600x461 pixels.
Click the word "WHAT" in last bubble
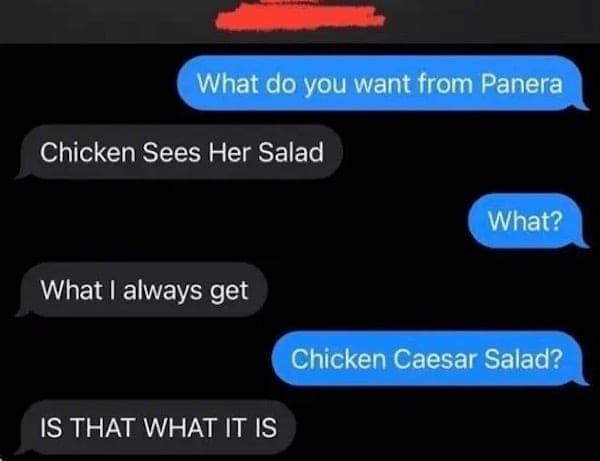180,427
